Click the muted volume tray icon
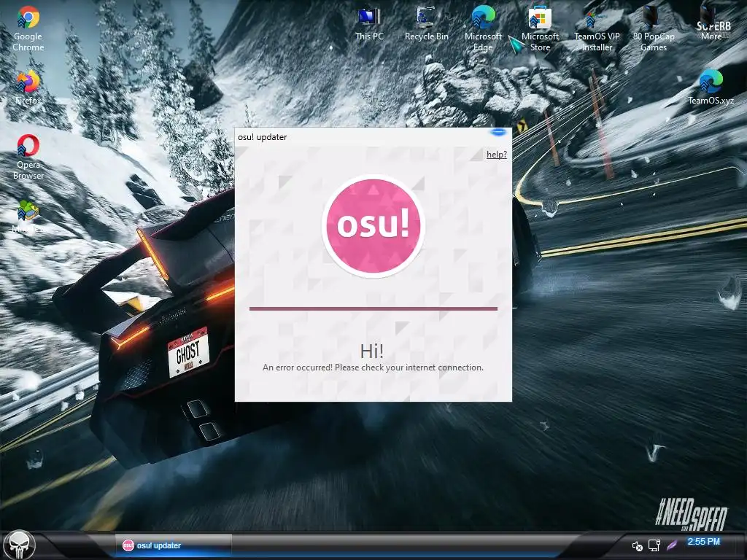This screenshot has height=560, width=747. (x=637, y=545)
